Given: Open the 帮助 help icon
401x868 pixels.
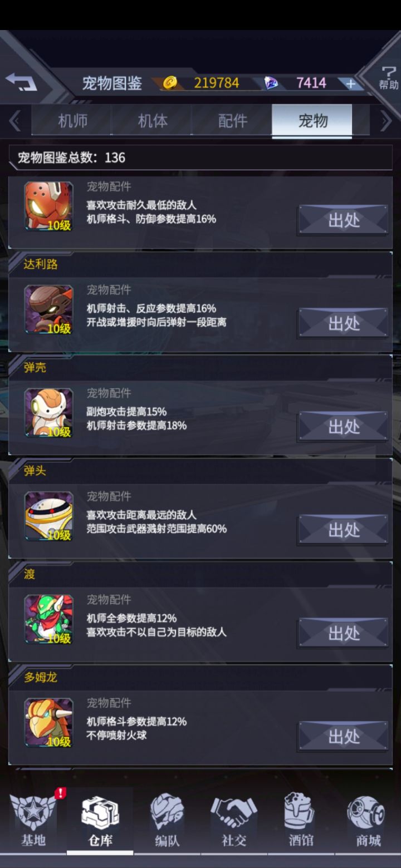Looking at the screenshot, I should click(388, 77).
